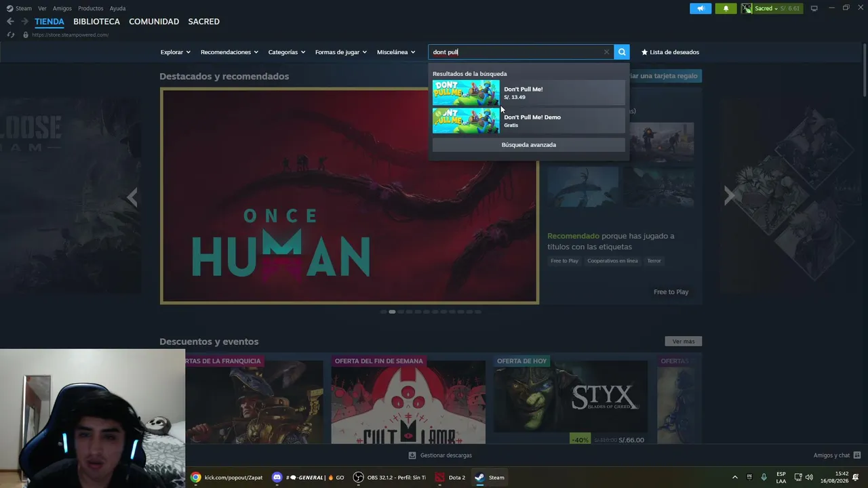Click the Free to Play tag
This screenshot has height=488, width=868.
564,261
